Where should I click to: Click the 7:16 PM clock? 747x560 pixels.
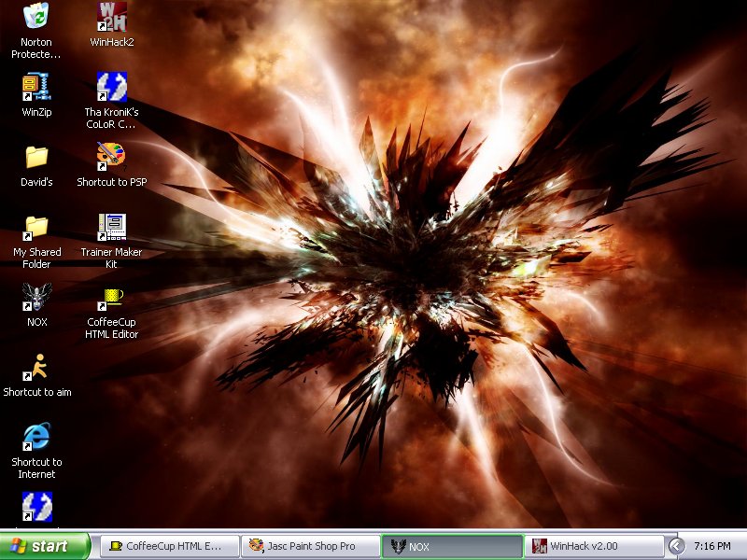click(712, 546)
